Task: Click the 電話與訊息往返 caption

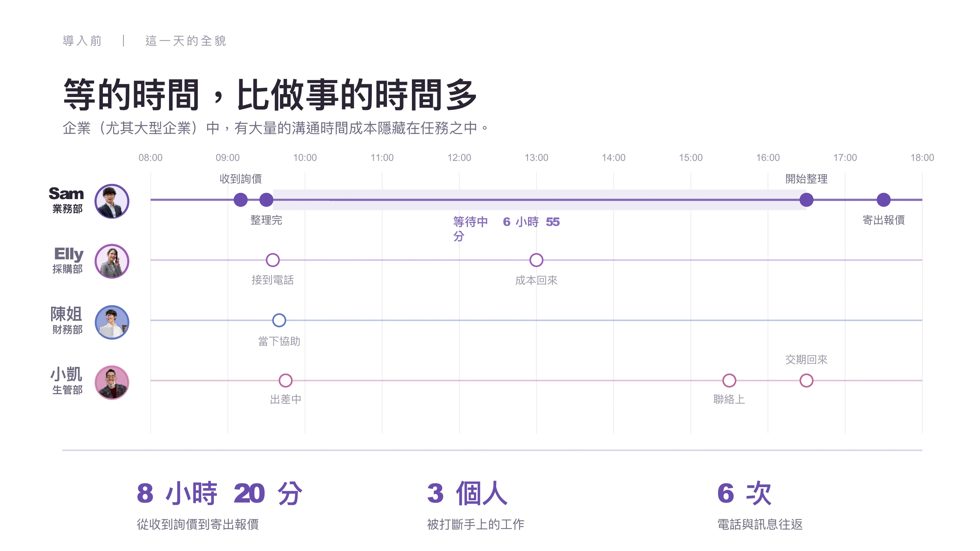Action: tap(760, 525)
